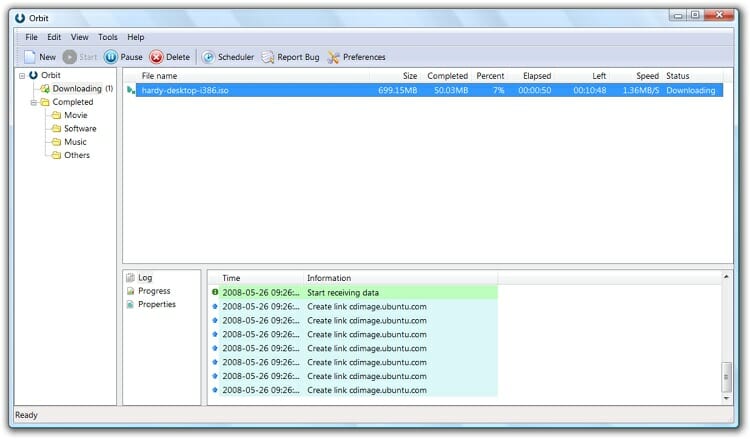Click the Time column header in log

pyautogui.click(x=231, y=278)
